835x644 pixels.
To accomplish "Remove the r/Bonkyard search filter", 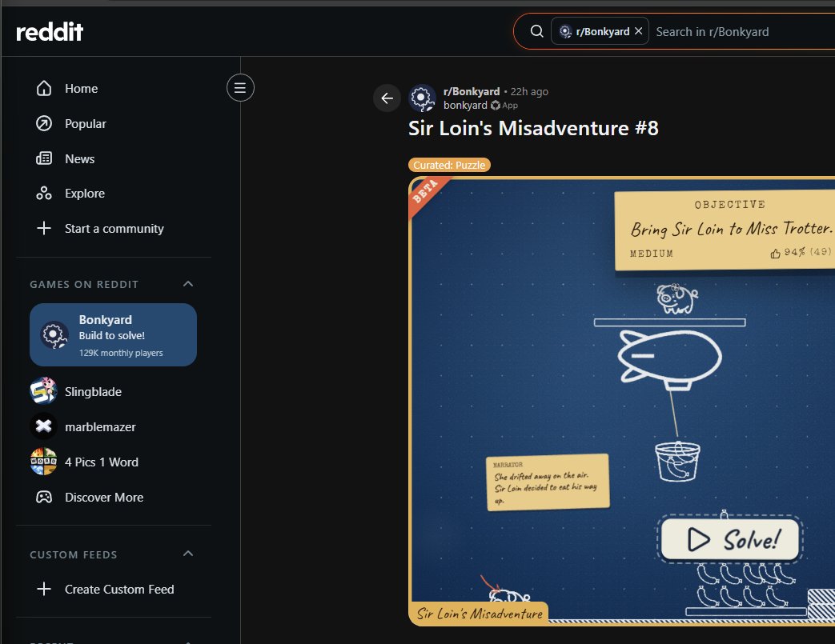I will 639,31.
